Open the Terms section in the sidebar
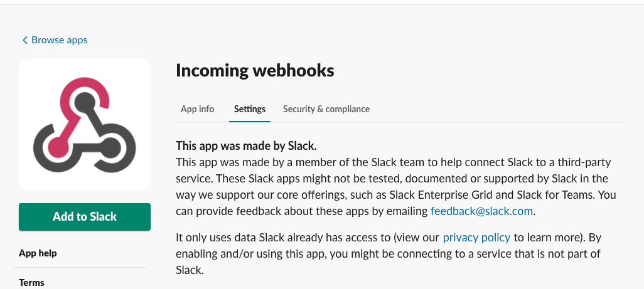The height and width of the screenshot is (289, 644). 31,283
